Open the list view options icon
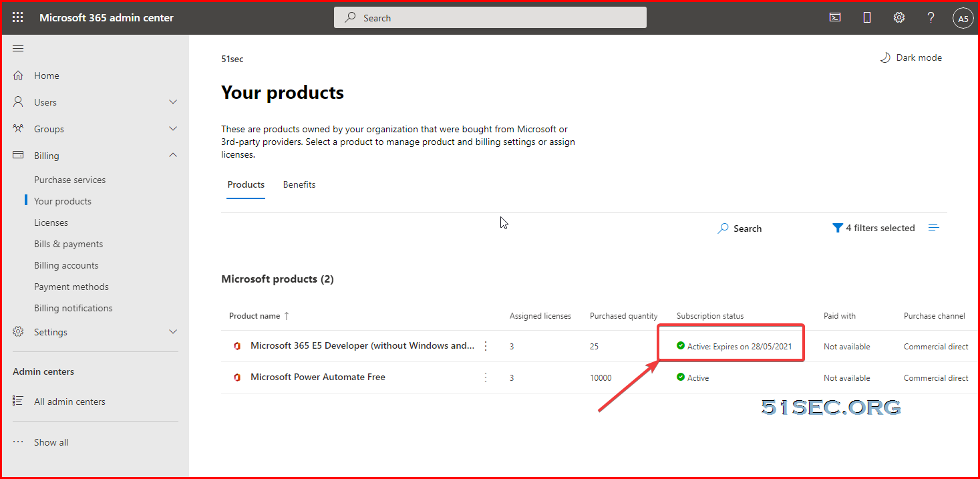980x479 pixels. 934,228
